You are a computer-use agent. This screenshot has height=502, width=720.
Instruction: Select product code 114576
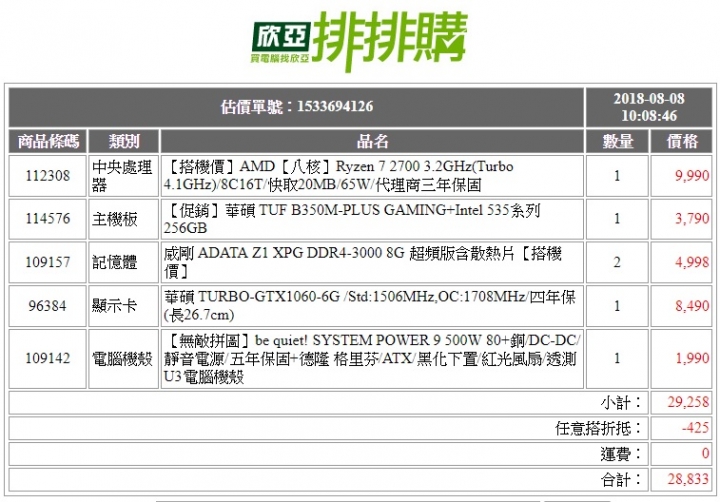[48, 218]
